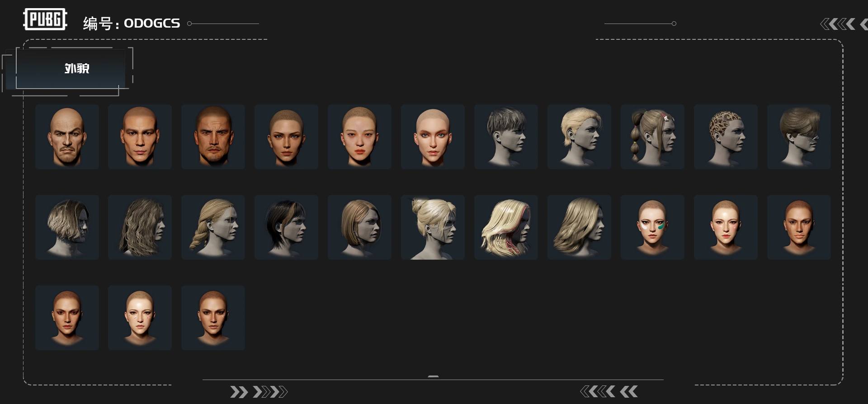
Task: Pick the short blonde swept-back hairstyle
Action: 579,137
